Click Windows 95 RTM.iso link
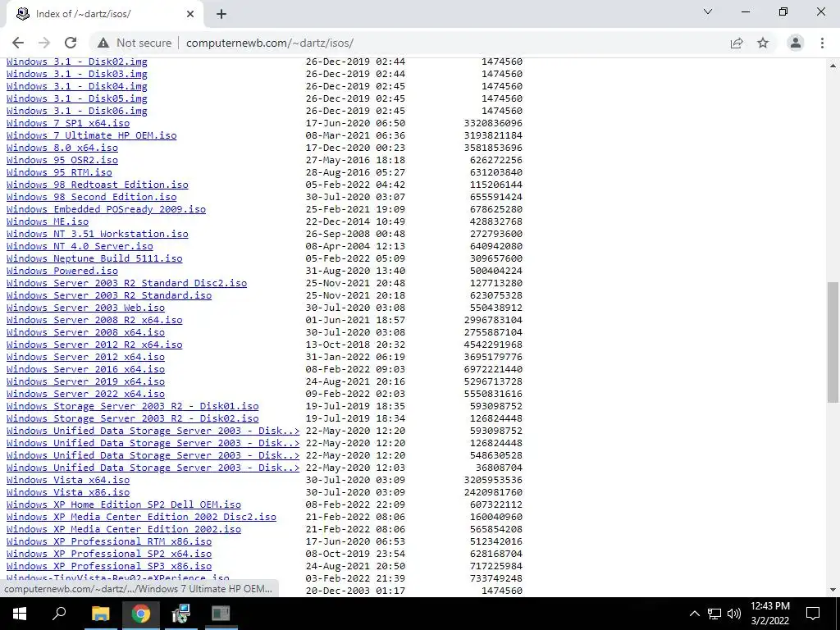 (x=59, y=172)
